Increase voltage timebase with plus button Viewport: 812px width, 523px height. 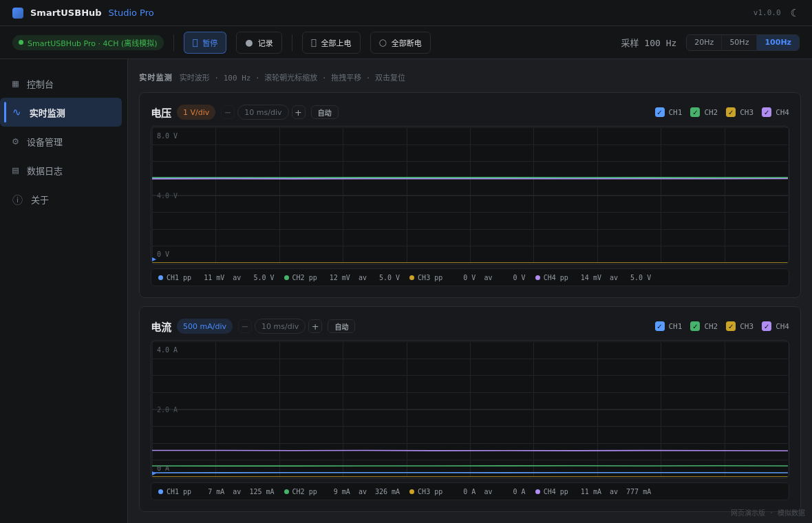[x=298, y=112]
